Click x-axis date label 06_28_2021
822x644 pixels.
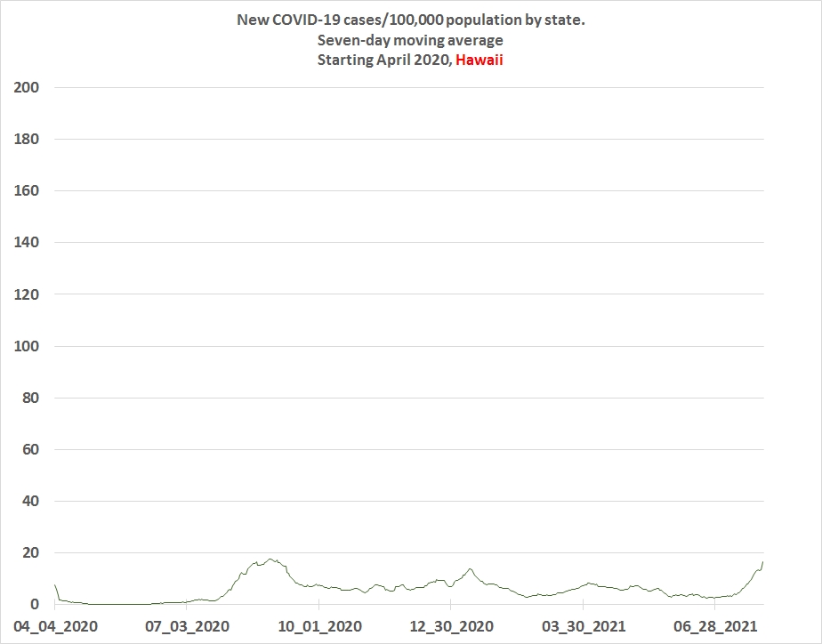(x=715, y=626)
